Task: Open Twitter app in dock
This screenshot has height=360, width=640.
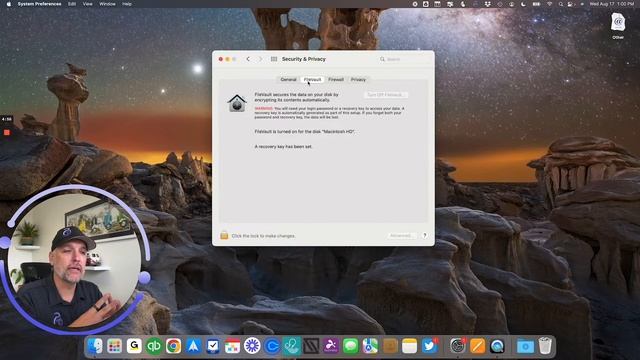Action: click(x=429, y=346)
